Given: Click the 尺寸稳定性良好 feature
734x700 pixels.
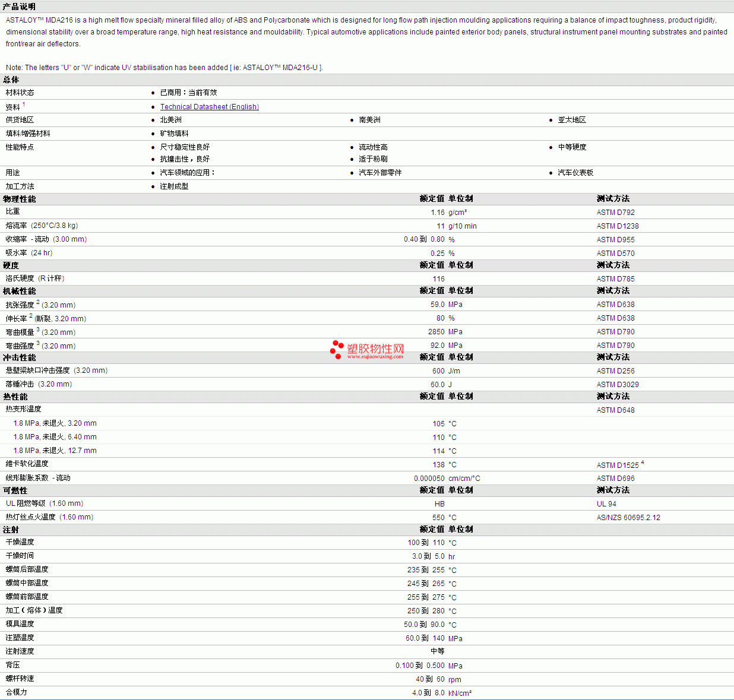Looking at the screenshot, I should coord(185,147).
